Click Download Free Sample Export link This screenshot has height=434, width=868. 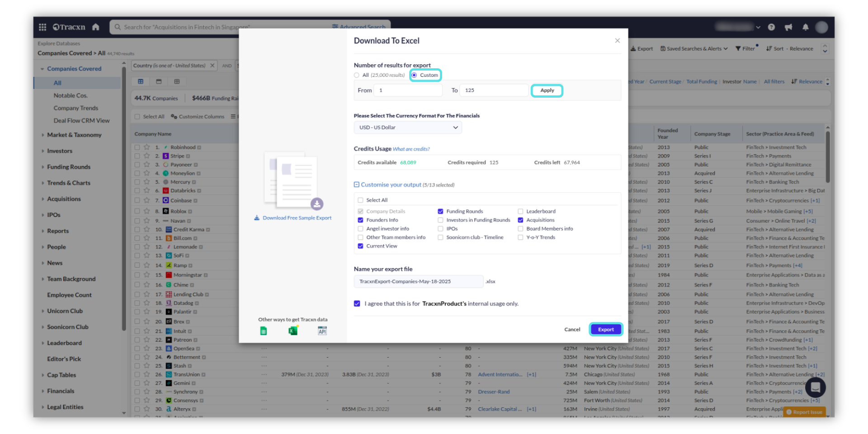coord(297,218)
